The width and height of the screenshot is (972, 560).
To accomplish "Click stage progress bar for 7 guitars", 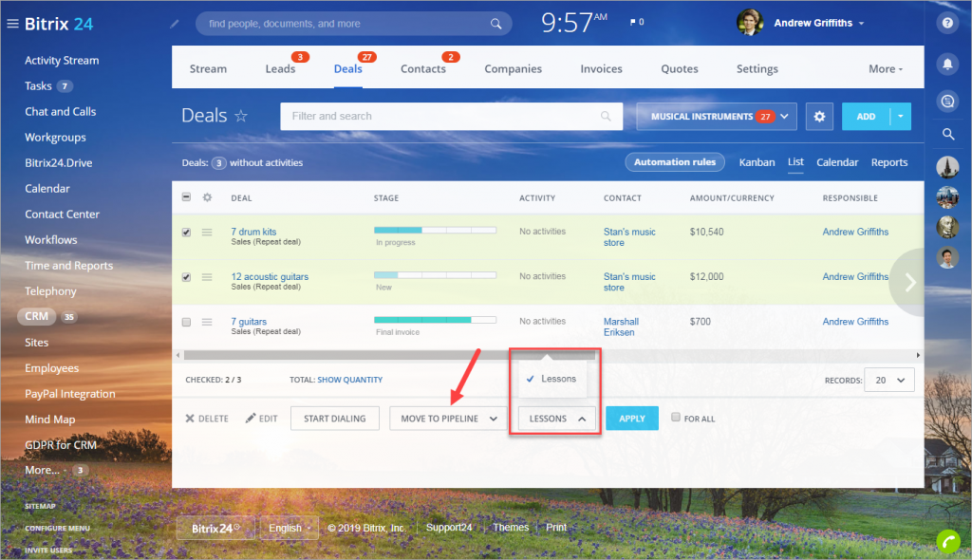I will (x=435, y=320).
